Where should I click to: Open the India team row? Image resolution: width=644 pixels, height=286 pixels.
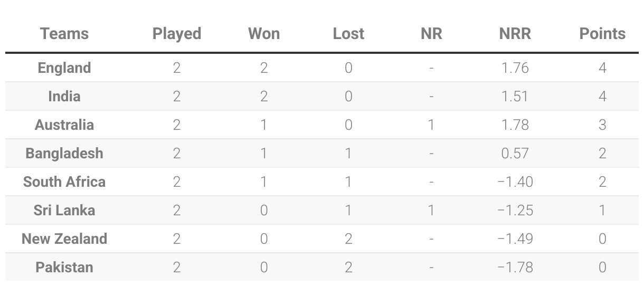[64, 97]
